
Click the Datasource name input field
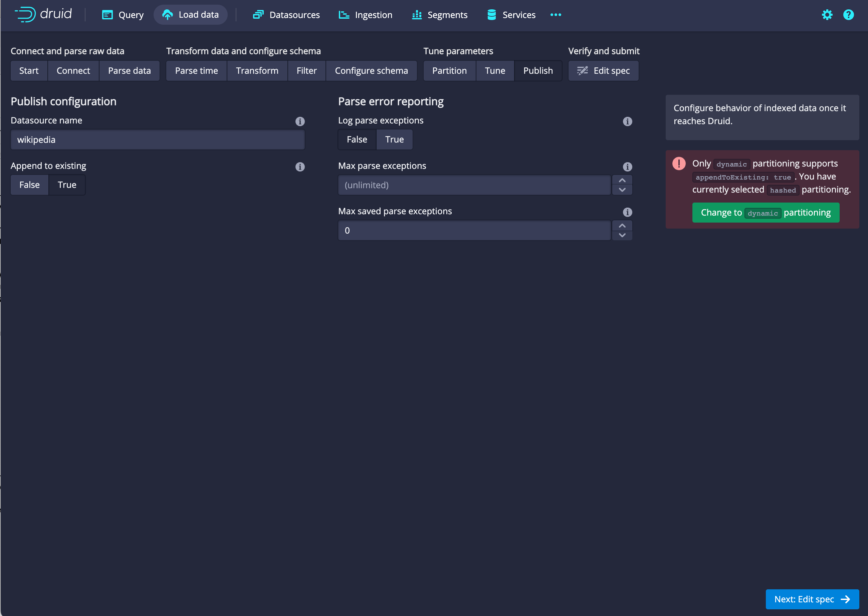[158, 139]
